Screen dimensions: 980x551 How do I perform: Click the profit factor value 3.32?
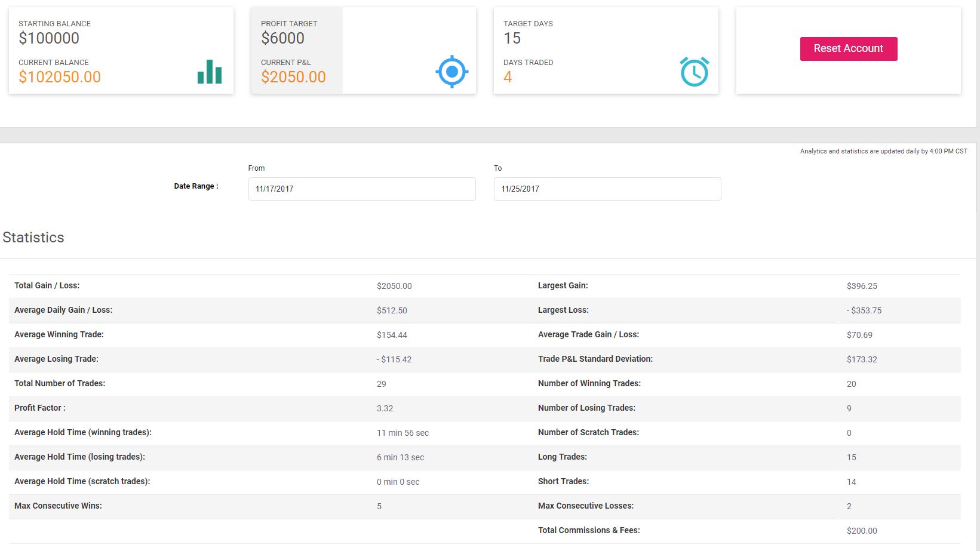point(385,408)
